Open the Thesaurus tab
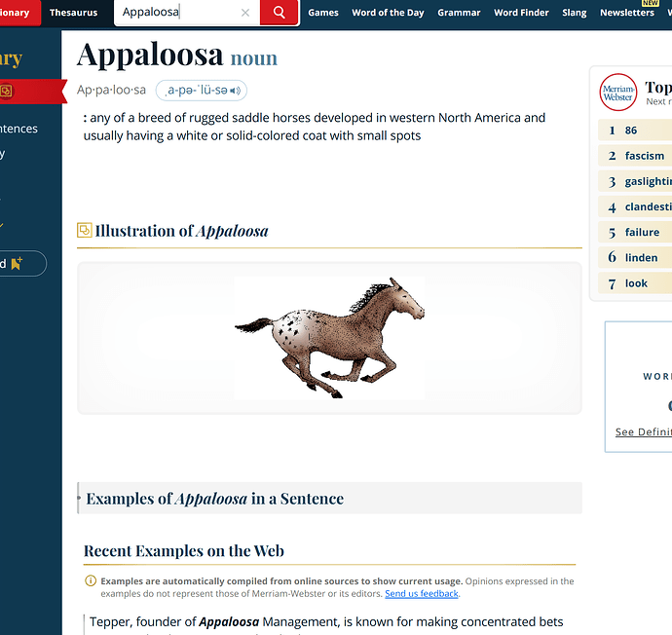This screenshot has height=635, width=672. tap(74, 13)
